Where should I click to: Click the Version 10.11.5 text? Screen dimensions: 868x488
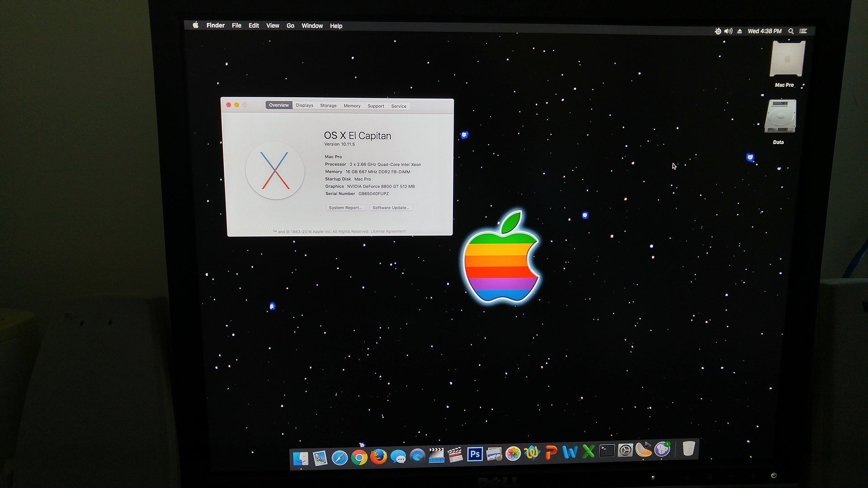(x=340, y=144)
